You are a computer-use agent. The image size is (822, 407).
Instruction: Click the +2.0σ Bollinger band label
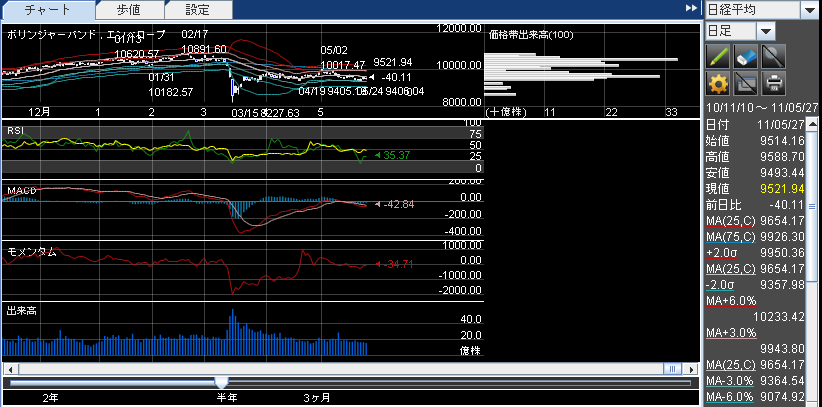pyautogui.click(x=722, y=252)
